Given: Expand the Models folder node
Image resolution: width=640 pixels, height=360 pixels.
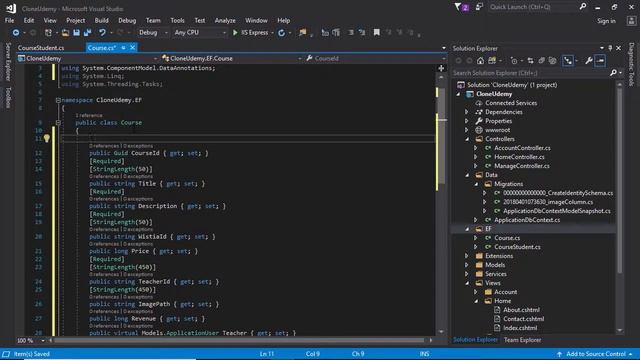Looking at the screenshot, I should point(467,265).
